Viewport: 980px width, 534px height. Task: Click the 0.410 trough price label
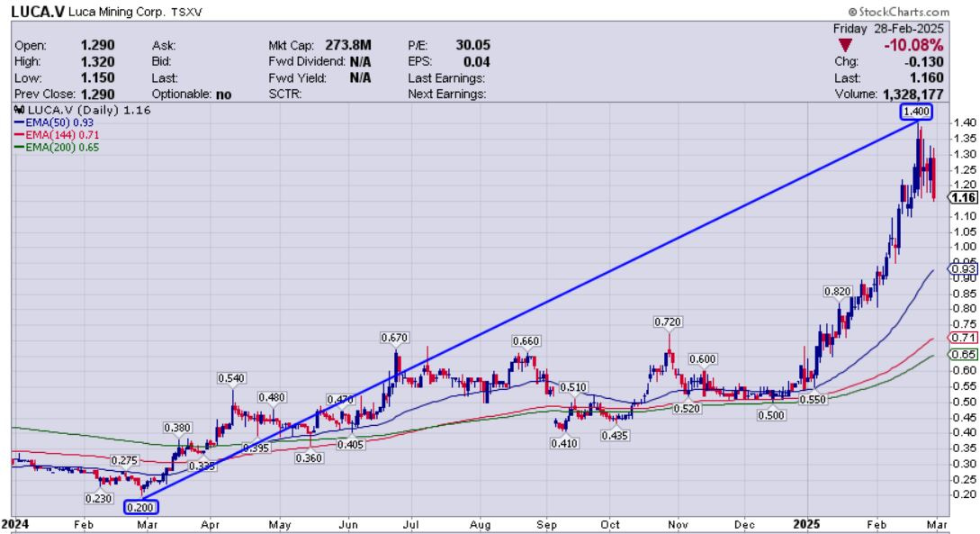tap(564, 443)
